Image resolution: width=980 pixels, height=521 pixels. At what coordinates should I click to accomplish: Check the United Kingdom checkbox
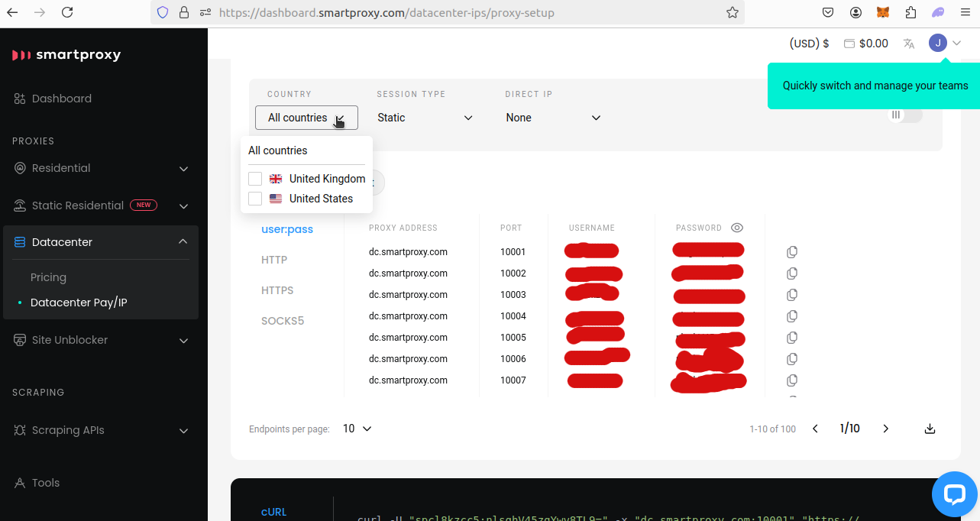point(255,179)
